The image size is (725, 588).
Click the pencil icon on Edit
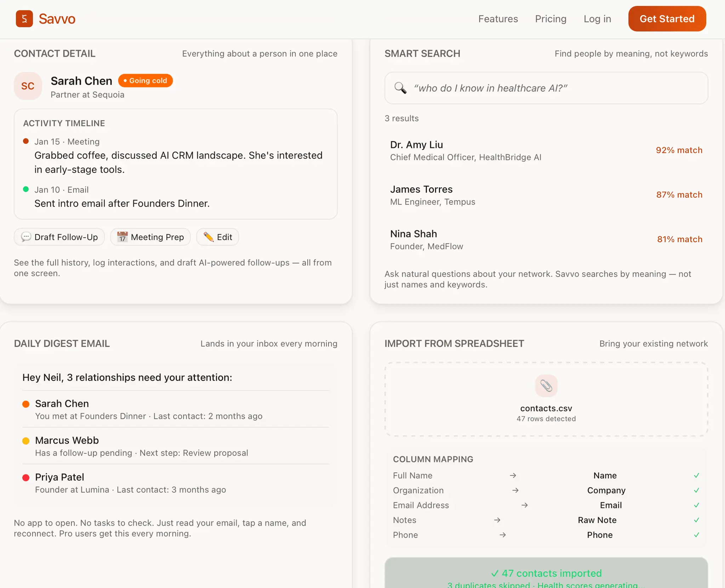[209, 237]
